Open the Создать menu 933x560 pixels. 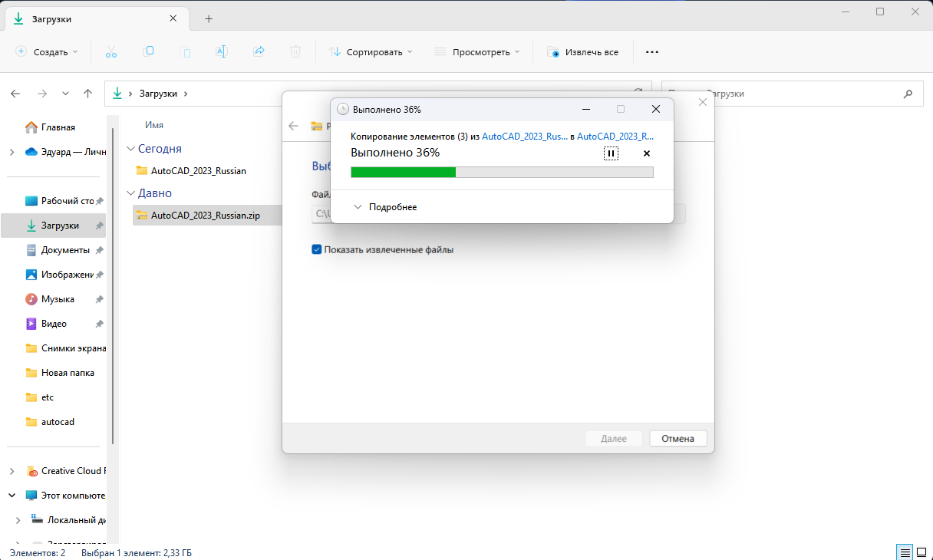(47, 52)
